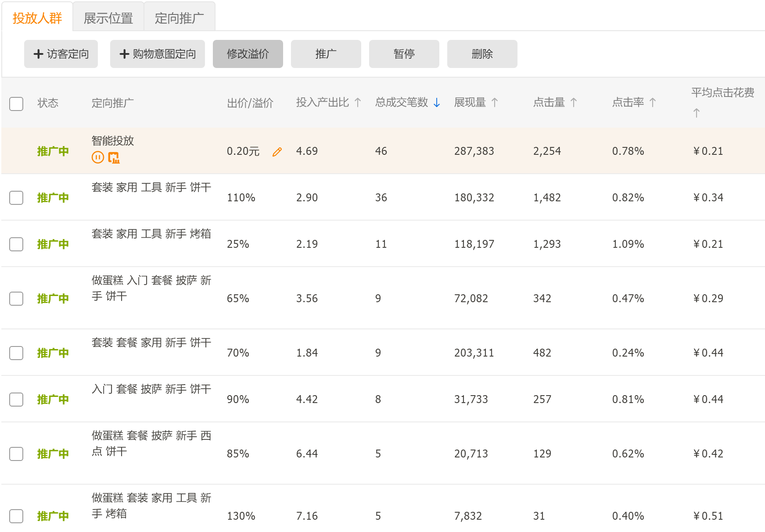Select checkbox of the bottom 烤箱 targeting row

pos(16,516)
